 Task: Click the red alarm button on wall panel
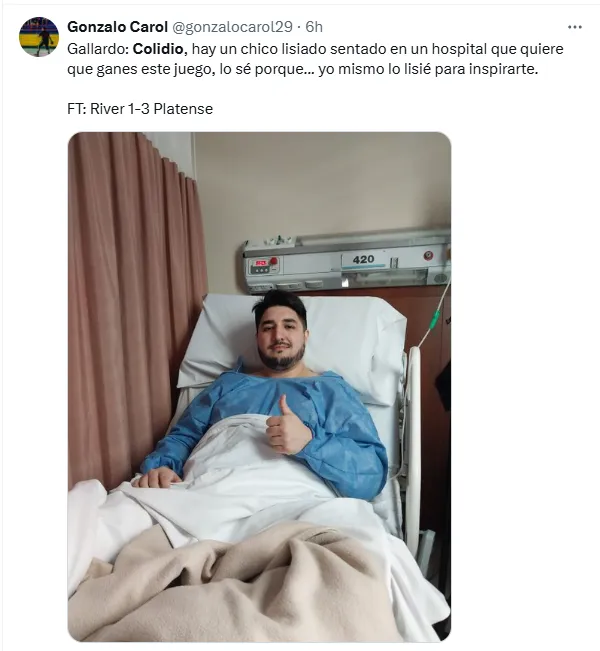(273, 261)
